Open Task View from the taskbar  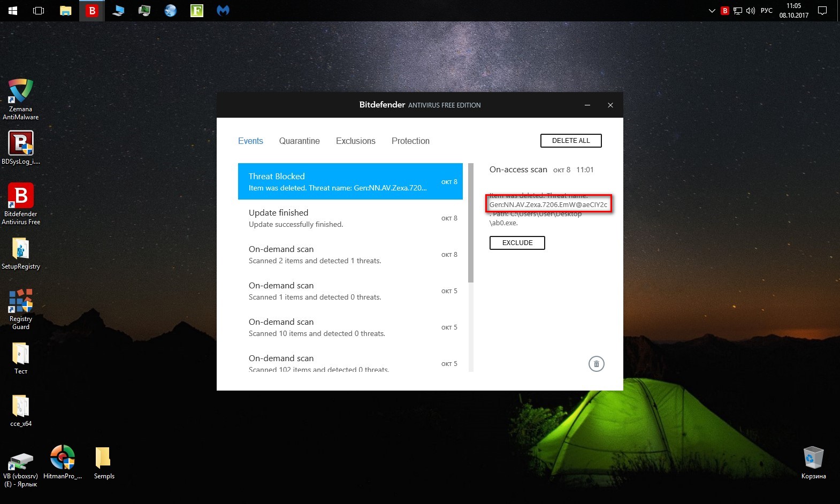pyautogui.click(x=39, y=11)
